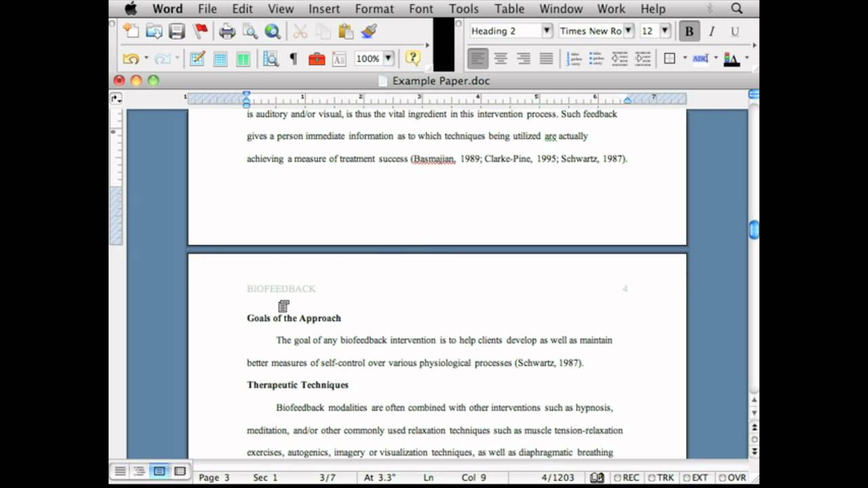Screen dimensions: 868x488
Task: Toggle show paragraph marks
Action: click(293, 59)
